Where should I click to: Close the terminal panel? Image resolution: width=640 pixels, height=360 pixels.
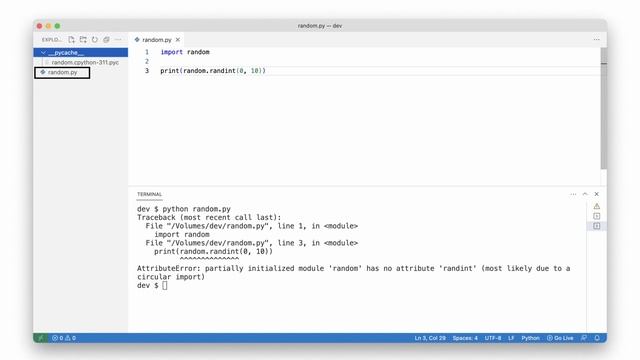(x=597, y=194)
